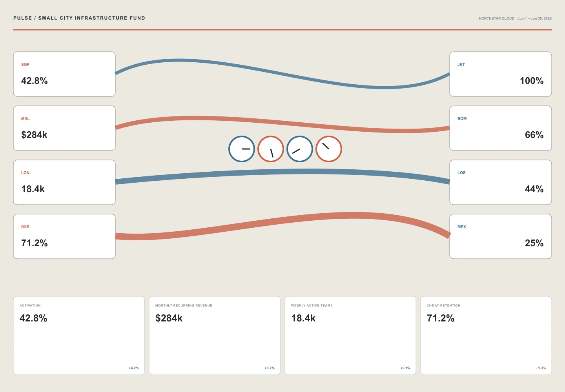Select the JKT node card
The image size is (565, 392).
click(501, 74)
